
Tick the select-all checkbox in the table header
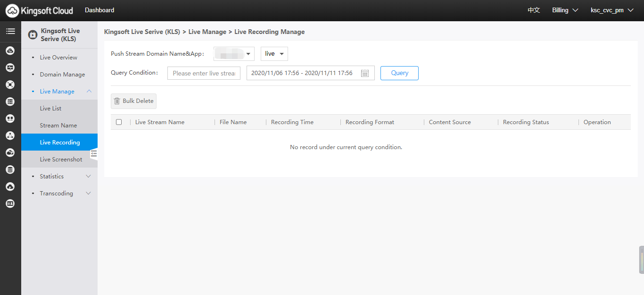pos(119,122)
